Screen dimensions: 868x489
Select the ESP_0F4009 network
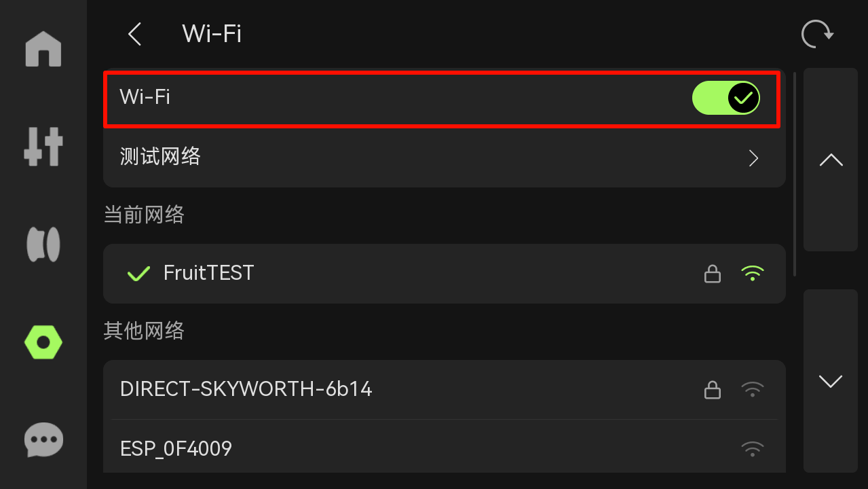(445, 448)
